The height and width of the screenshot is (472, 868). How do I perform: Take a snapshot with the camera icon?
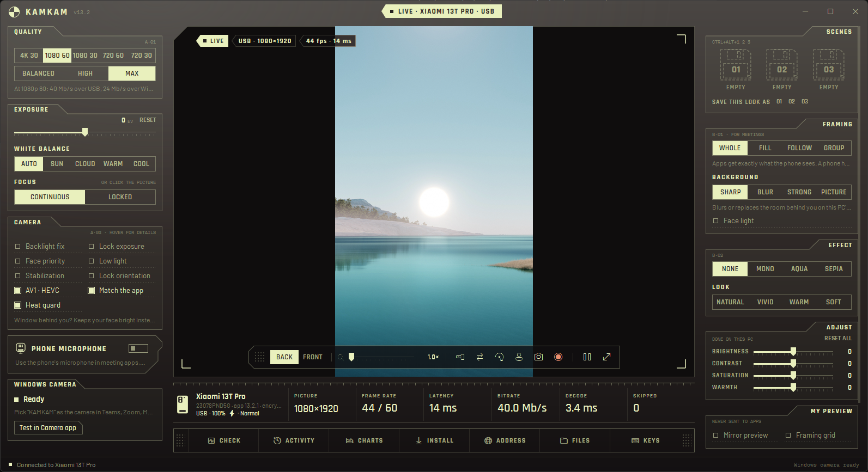(538, 357)
